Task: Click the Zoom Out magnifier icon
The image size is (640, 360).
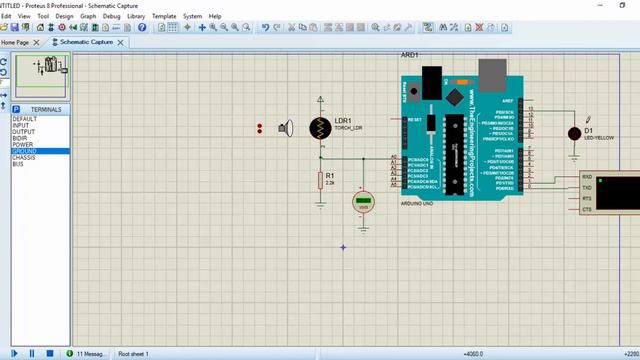Action: (x=224, y=27)
